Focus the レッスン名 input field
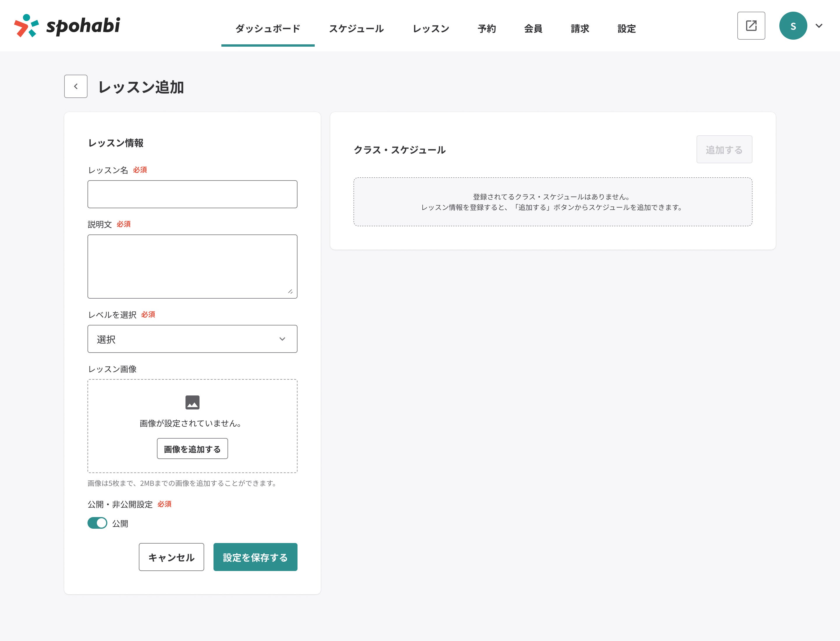 [x=192, y=194]
